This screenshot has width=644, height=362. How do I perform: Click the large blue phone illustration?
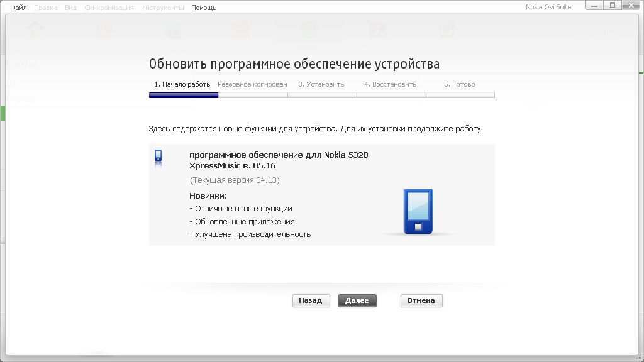point(418,212)
